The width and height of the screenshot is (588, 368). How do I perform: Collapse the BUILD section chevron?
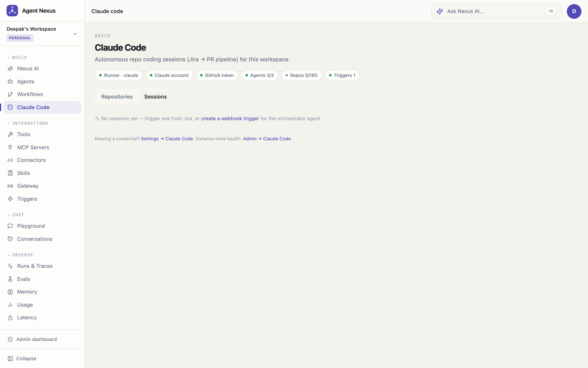(9, 58)
